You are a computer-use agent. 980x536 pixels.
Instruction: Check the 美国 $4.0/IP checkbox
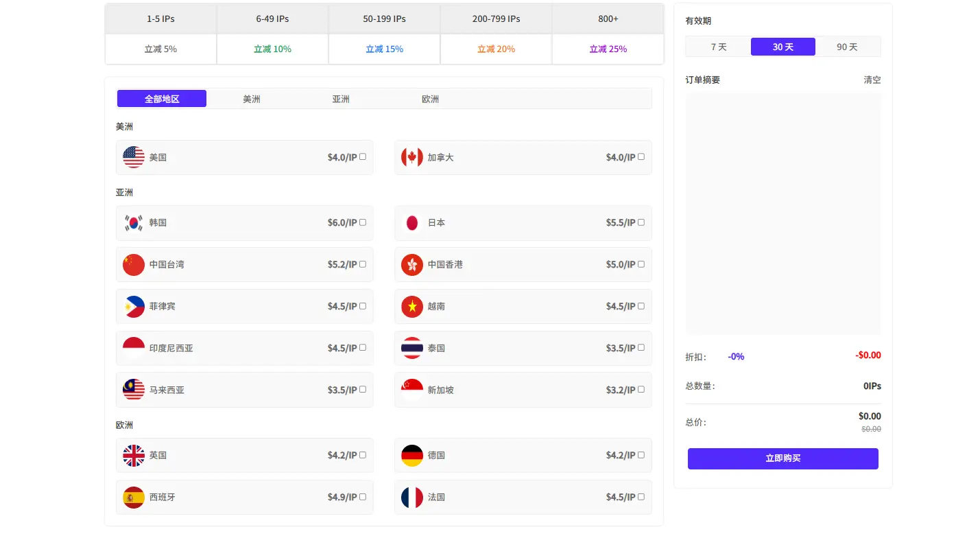pyautogui.click(x=363, y=156)
